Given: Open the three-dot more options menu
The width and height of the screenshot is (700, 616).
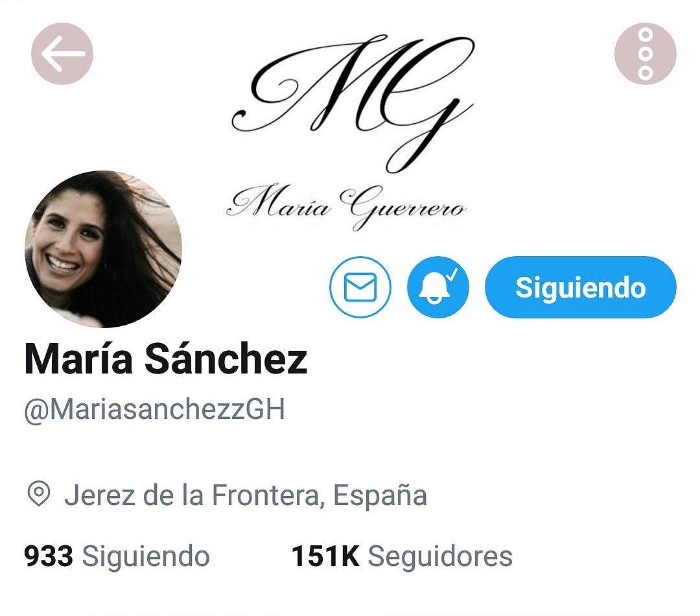Looking at the screenshot, I should (x=645, y=54).
